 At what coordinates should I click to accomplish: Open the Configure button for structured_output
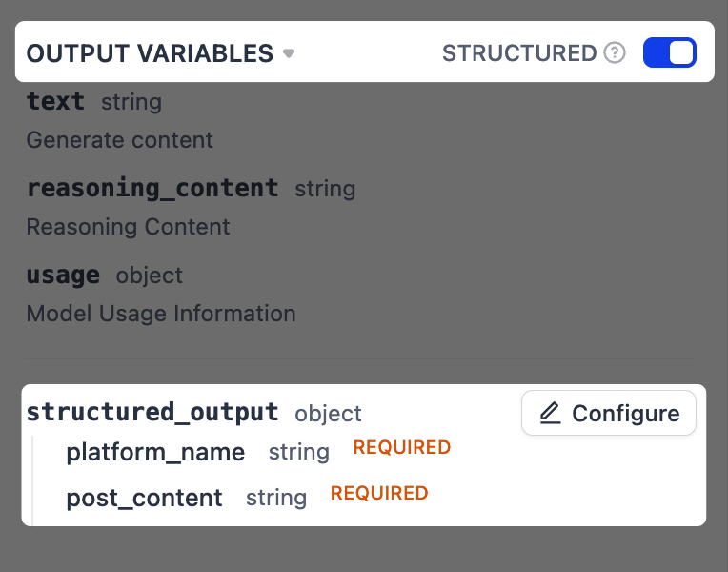coord(609,414)
